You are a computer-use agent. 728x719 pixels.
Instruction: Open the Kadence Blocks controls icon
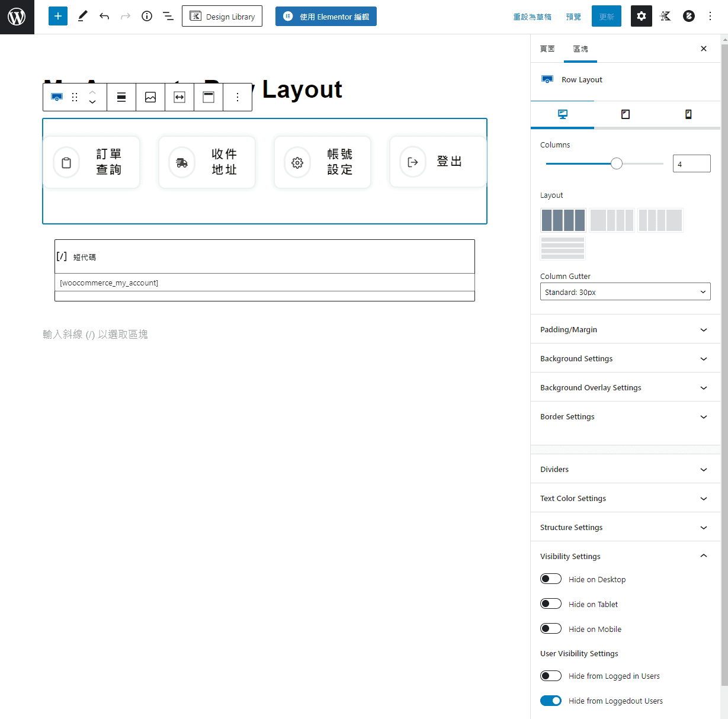(665, 16)
